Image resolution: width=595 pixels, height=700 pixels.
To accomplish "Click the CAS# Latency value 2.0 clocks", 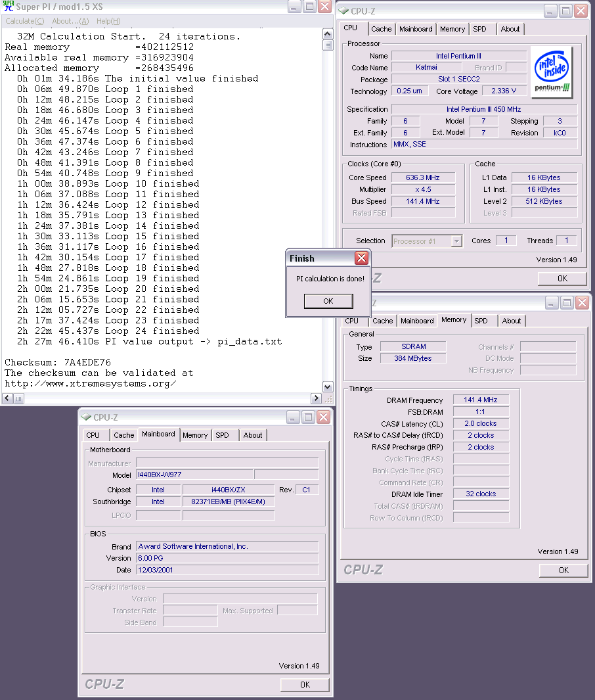I will 481,424.
